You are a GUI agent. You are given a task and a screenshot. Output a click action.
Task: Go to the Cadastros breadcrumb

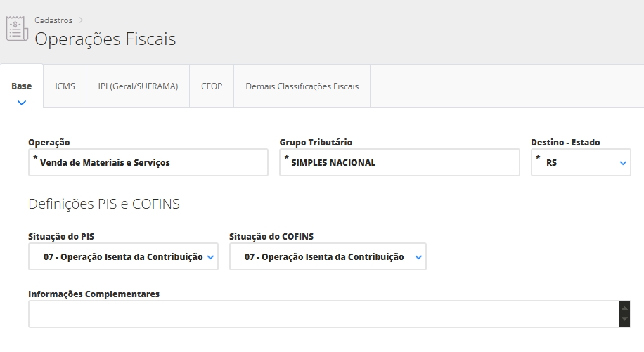[x=53, y=20]
